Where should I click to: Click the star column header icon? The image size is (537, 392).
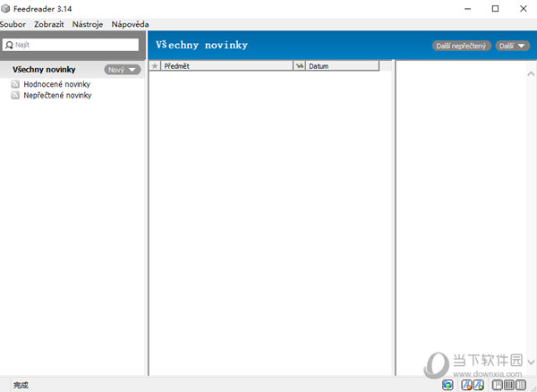[x=155, y=66]
